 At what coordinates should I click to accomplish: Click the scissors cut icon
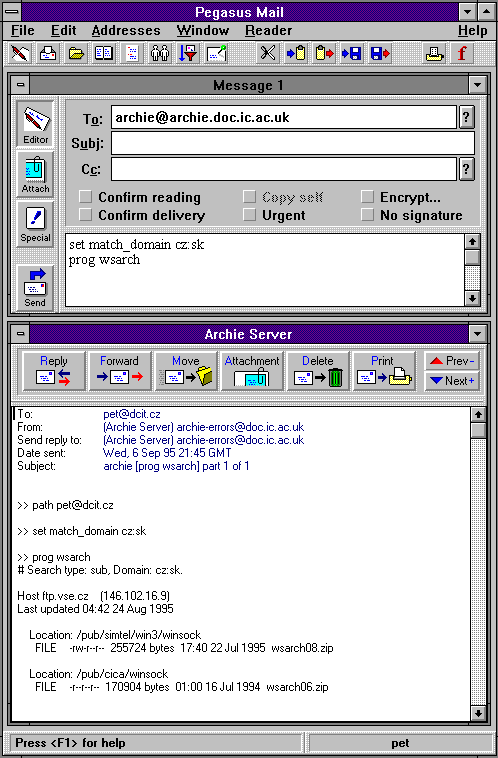(267, 53)
